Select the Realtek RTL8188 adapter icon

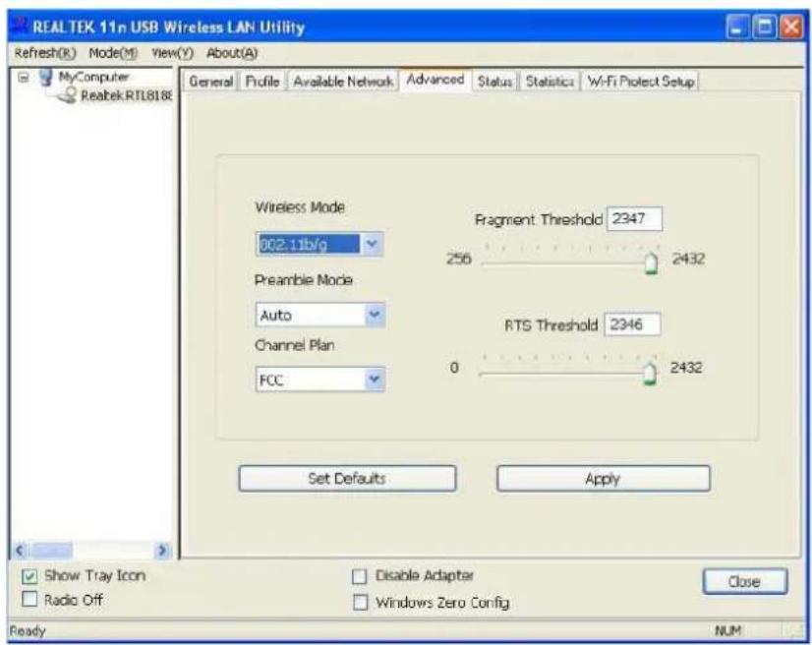coord(69,95)
